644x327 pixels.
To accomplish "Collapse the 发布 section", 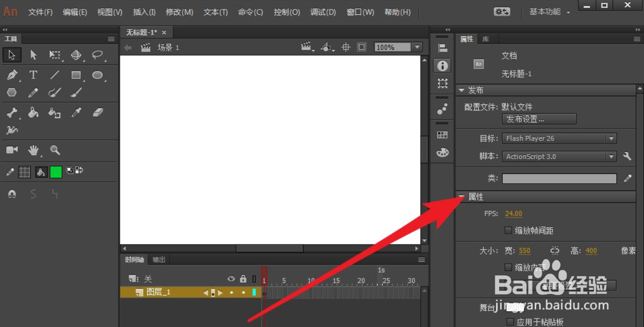I will [462, 90].
